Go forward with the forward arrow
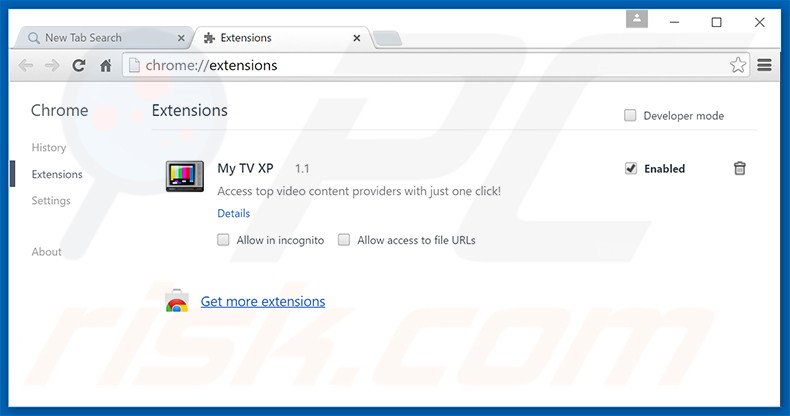This screenshot has width=790, height=416. pyautogui.click(x=52, y=65)
